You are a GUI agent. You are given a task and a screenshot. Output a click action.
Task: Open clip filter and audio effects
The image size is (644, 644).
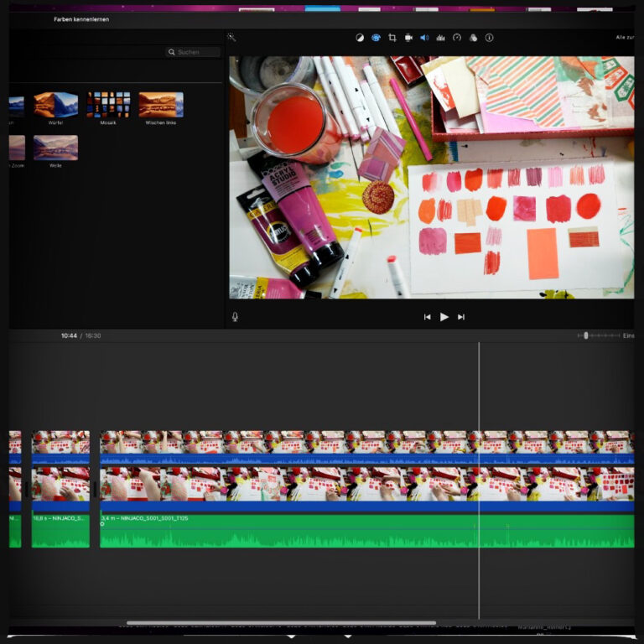pos(473,38)
